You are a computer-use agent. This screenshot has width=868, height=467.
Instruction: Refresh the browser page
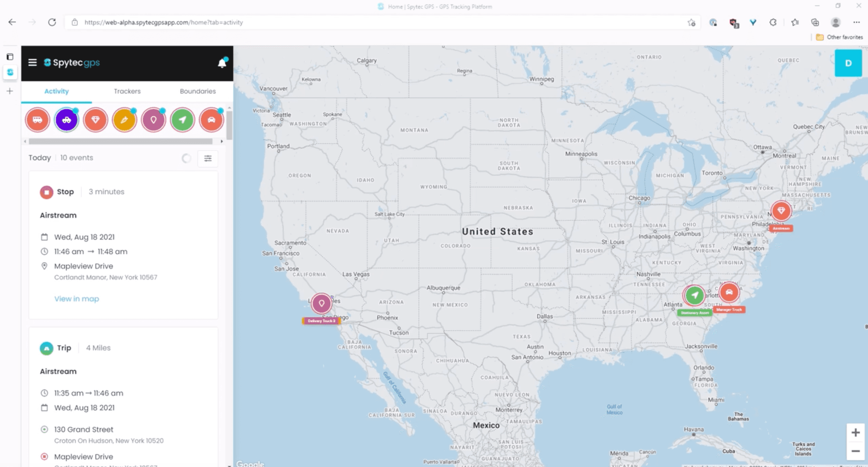pyautogui.click(x=52, y=22)
